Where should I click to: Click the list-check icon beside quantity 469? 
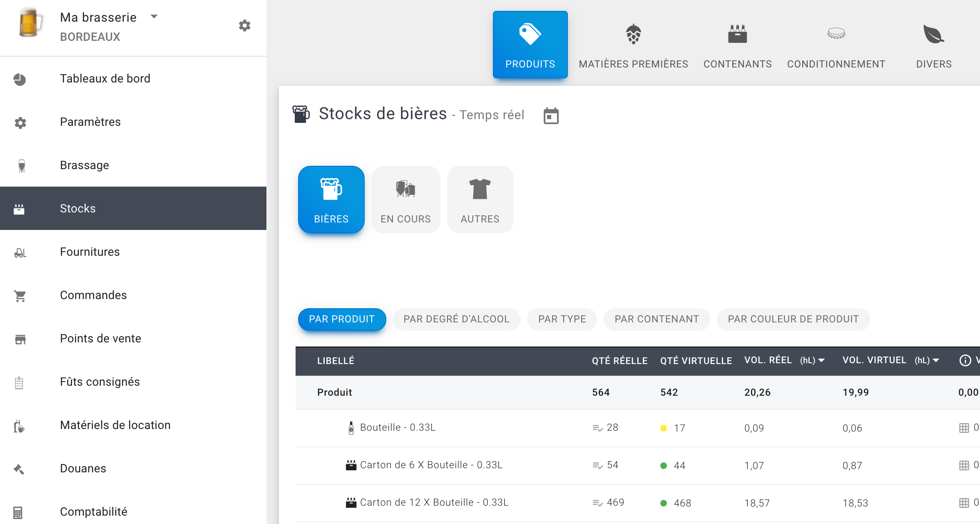pos(597,503)
